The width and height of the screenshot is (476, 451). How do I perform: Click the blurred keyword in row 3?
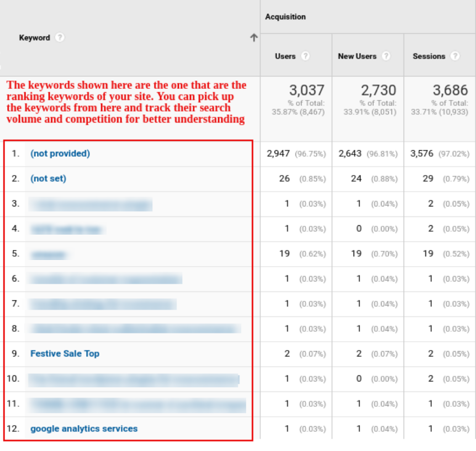point(90,203)
